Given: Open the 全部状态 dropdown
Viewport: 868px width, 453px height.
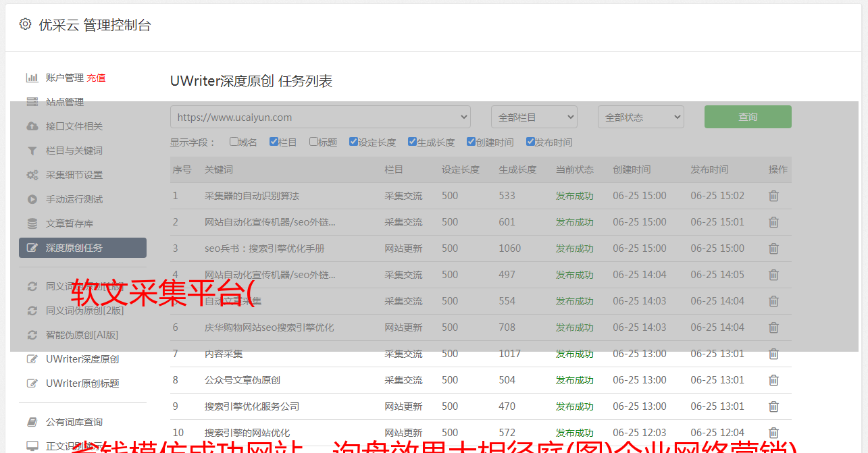Looking at the screenshot, I should (x=641, y=117).
